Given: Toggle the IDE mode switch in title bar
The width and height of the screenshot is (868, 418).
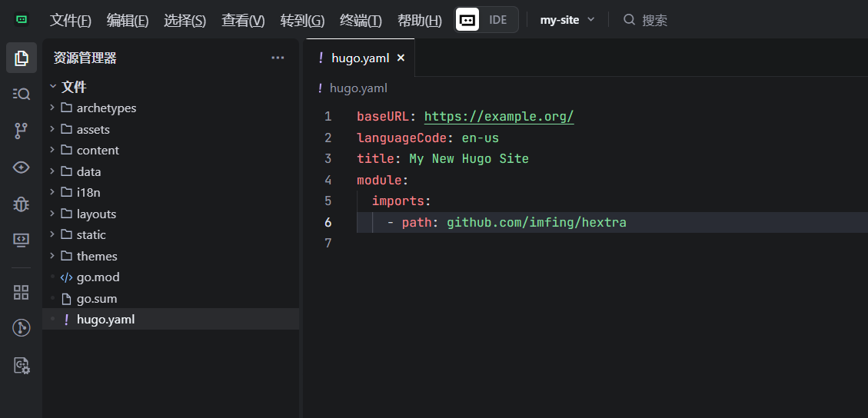Looking at the screenshot, I should click(x=486, y=20).
